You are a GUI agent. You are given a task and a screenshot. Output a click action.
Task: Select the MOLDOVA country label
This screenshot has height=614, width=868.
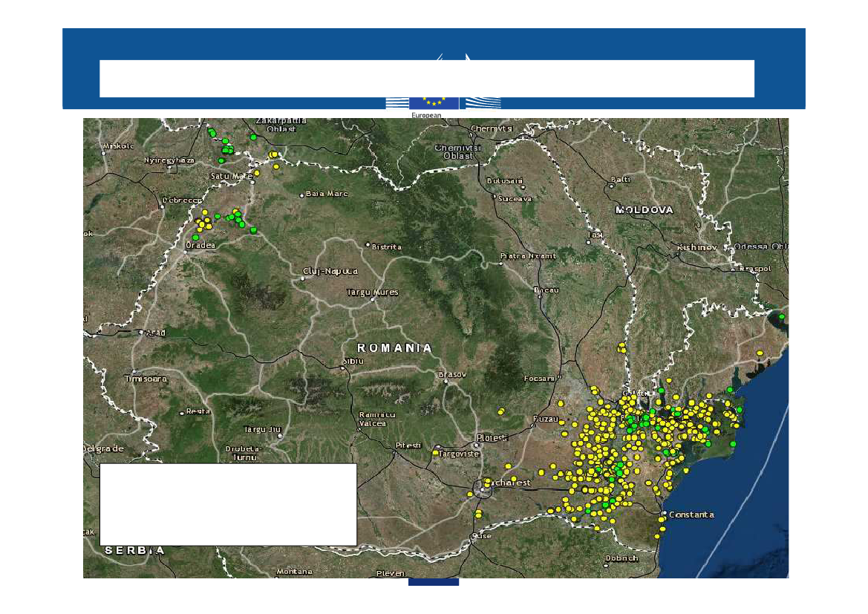644,210
